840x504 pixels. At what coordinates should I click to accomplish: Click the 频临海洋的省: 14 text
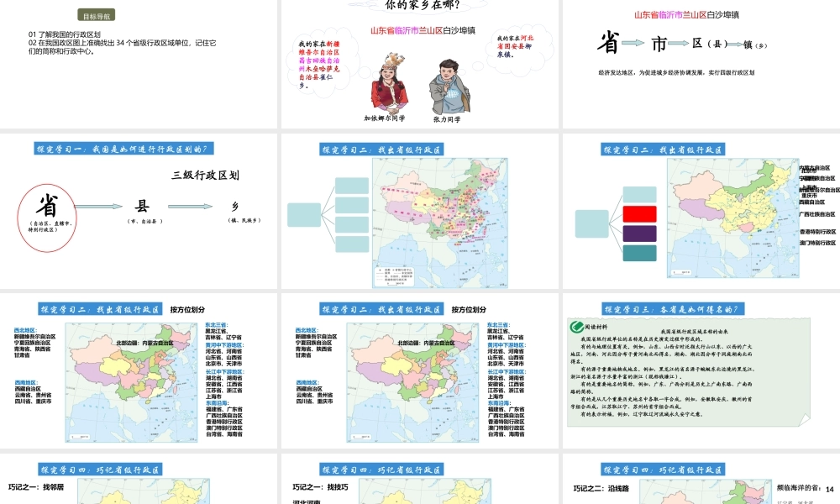(806, 488)
